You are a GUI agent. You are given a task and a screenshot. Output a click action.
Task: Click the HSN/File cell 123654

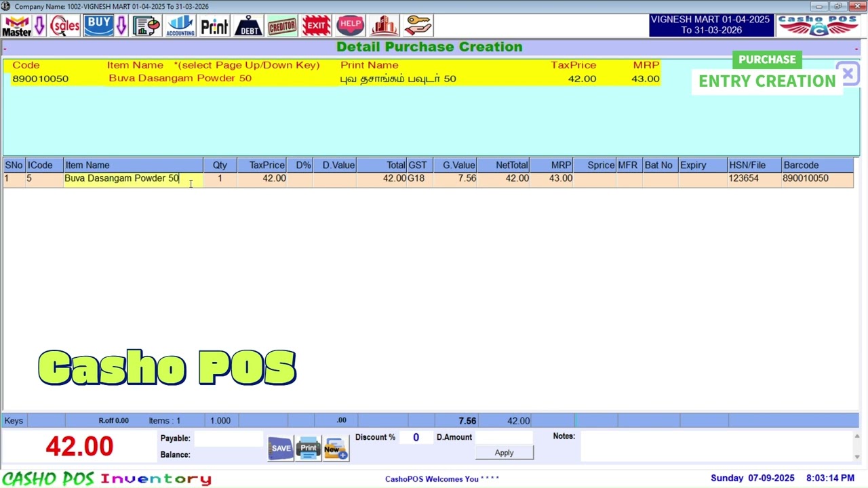pos(754,178)
